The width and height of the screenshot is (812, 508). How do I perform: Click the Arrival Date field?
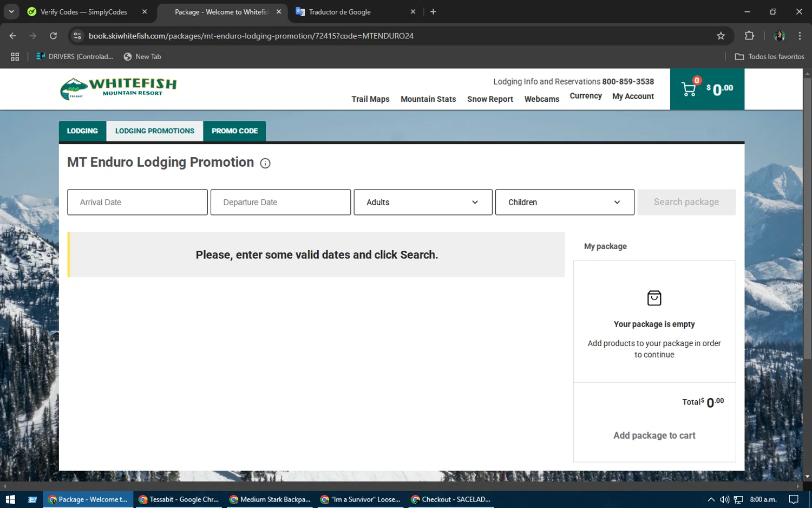[x=137, y=202]
